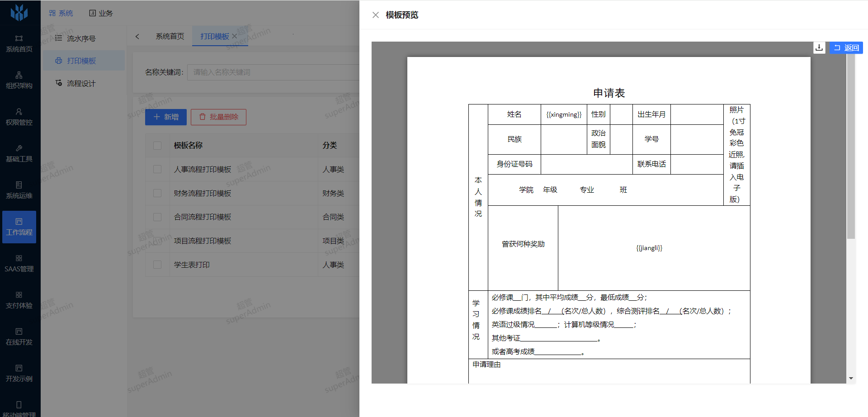Click 申请理由 label in preview
The width and height of the screenshot is (868, 417).
point(486,365)
